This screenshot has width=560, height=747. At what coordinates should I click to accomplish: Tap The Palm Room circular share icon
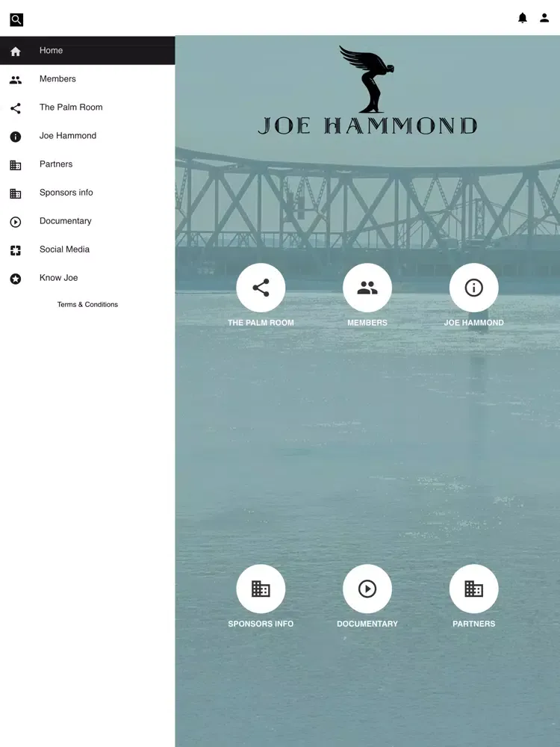261,288
